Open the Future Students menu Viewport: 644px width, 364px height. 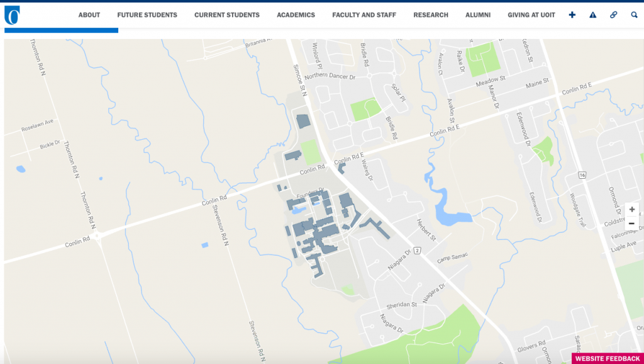coord(147,15)
